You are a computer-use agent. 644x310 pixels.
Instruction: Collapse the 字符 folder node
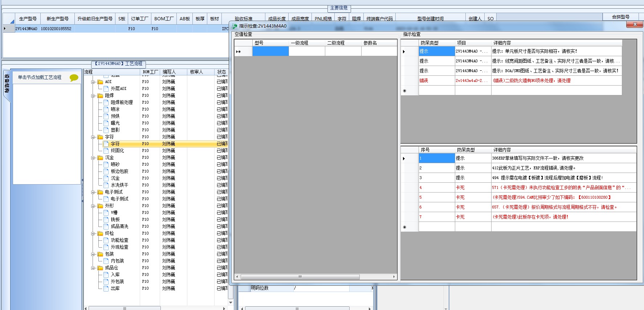click(93, 137)
